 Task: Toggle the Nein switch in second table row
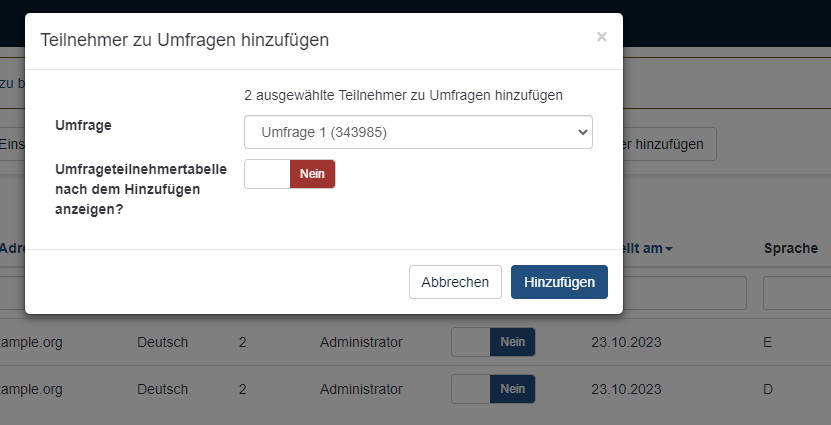(x=493, y=389)
